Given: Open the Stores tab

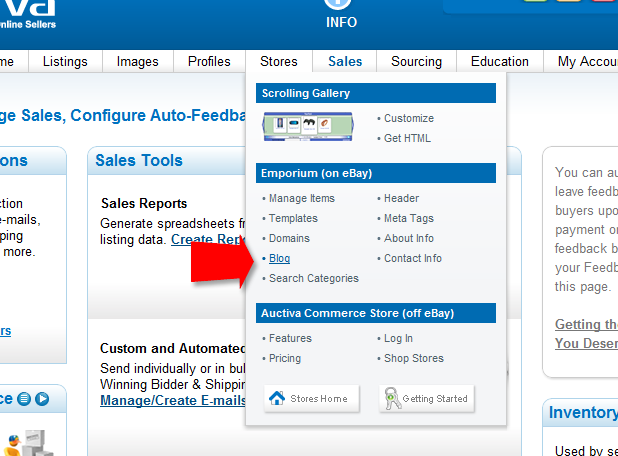Looking at the screenshot, I should [x=279, y=61].
